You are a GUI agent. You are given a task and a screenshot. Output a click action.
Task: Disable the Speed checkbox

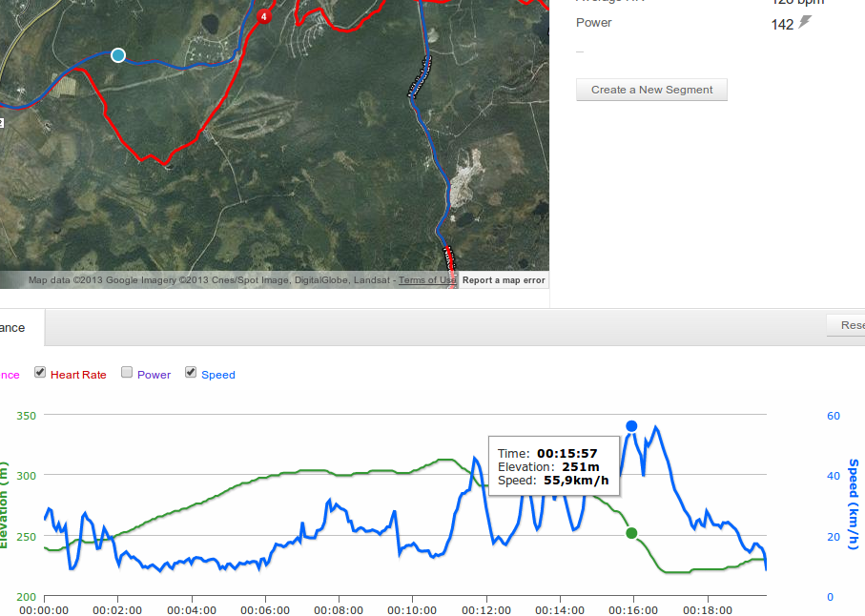pyautogui.click(x=191, y=373)
